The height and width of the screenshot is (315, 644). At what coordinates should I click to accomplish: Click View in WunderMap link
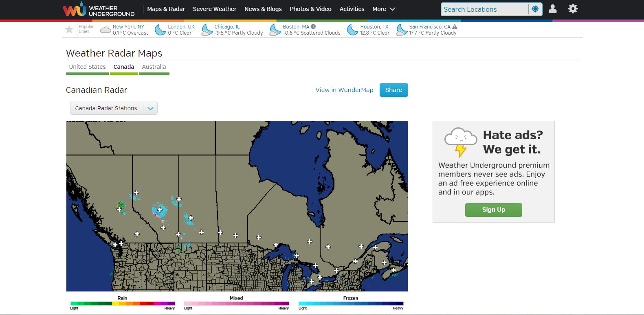coord(344,90)
